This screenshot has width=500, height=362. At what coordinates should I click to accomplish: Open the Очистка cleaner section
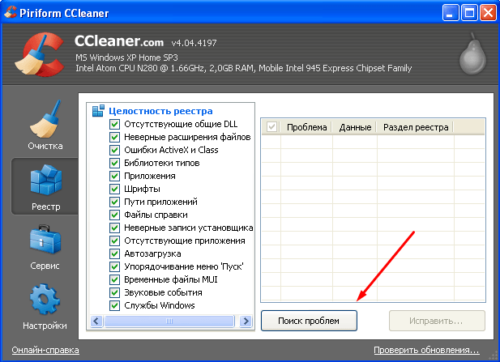(x=45, y=126)
